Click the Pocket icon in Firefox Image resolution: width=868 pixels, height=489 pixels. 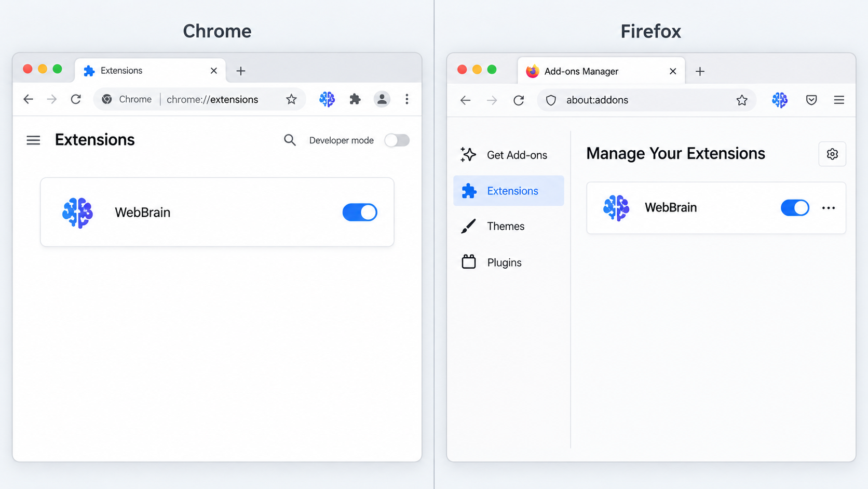[x=811, y=100]
